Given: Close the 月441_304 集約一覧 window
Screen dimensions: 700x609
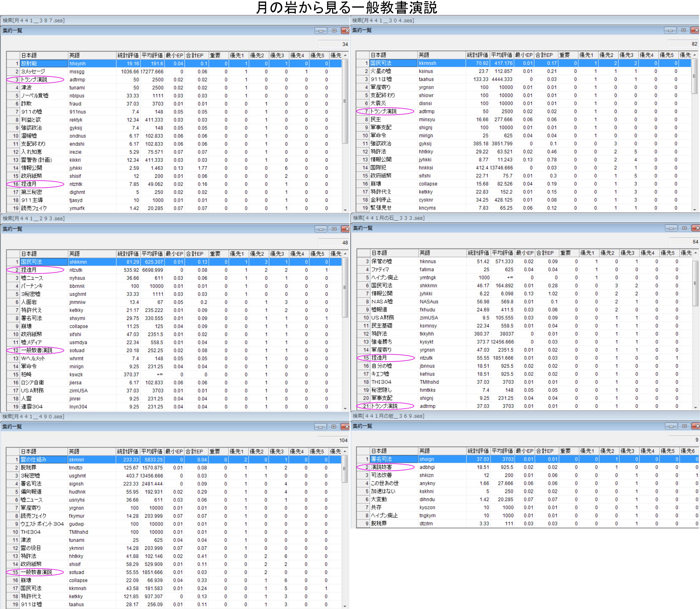Looking at the screenshot, I should pyautogui.click(x=696, y=30).
